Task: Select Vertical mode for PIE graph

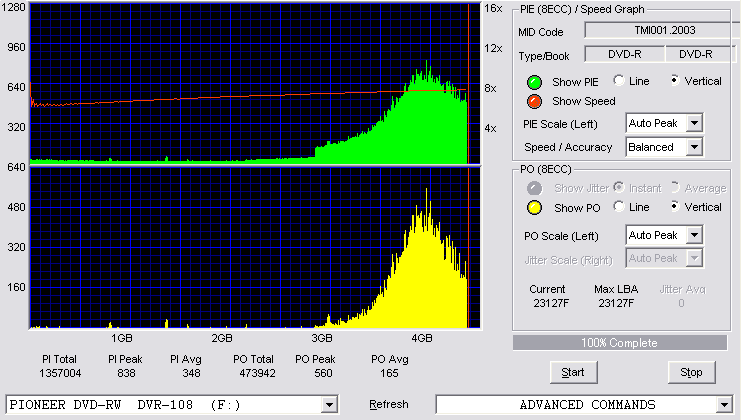Action: point(675,80)
